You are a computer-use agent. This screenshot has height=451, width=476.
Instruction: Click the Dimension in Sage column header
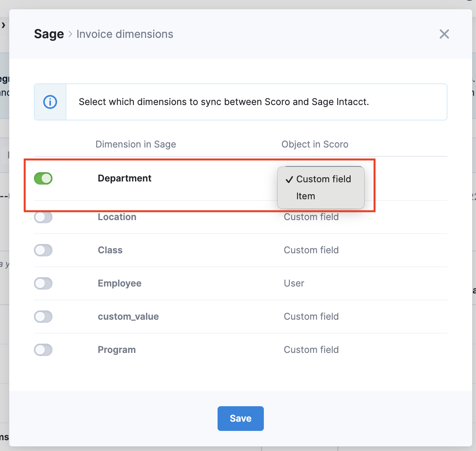[136, 144]
